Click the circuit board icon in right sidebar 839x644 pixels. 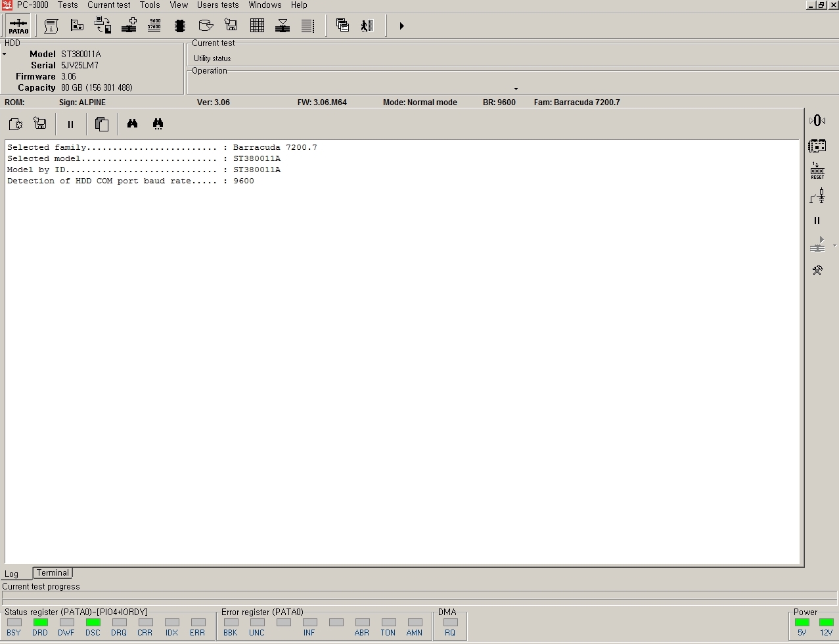coord(817,145)
